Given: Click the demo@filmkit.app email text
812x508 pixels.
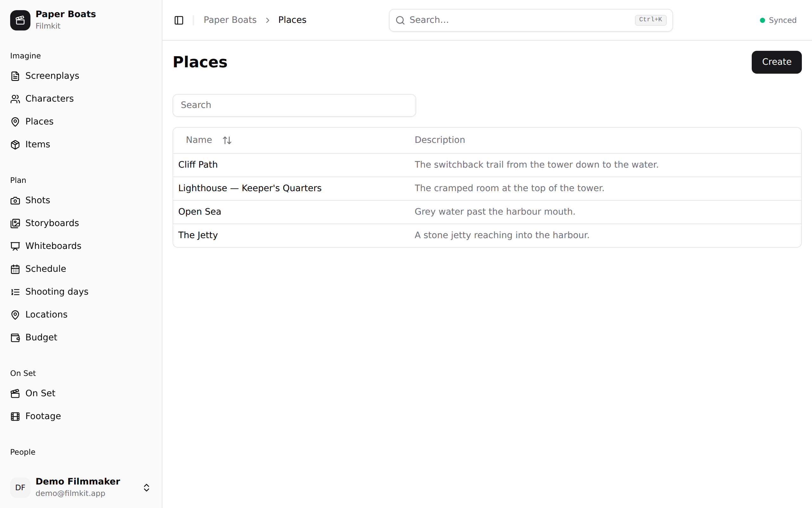Looking at the screenshot, I should [x=70, y=493].
